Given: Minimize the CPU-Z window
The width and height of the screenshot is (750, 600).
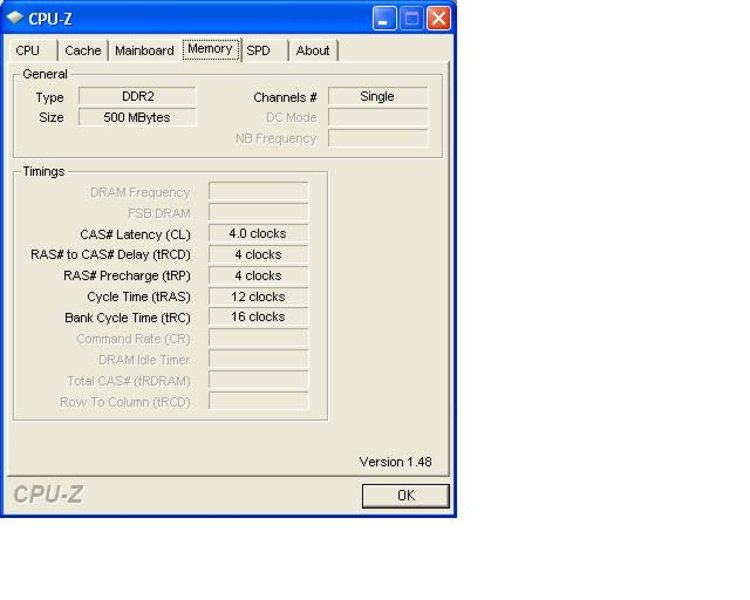Looking at the screenshot, I should [384, 19].
